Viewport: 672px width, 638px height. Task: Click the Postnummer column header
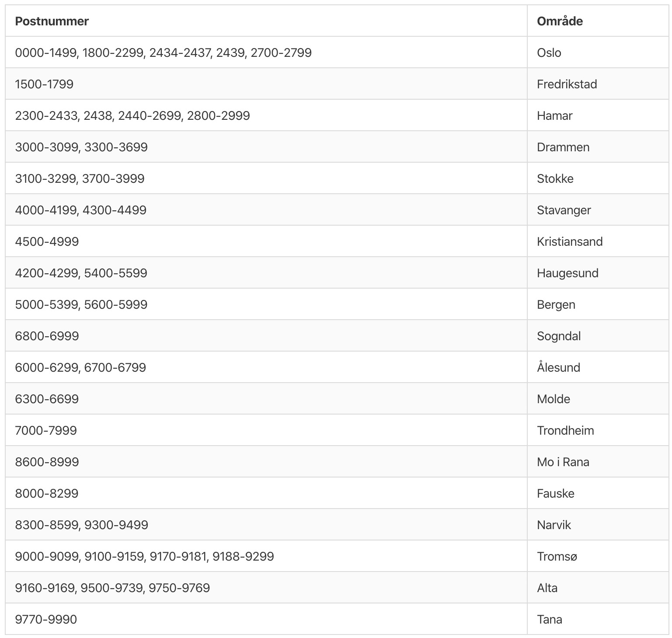(x=52, y=21)
